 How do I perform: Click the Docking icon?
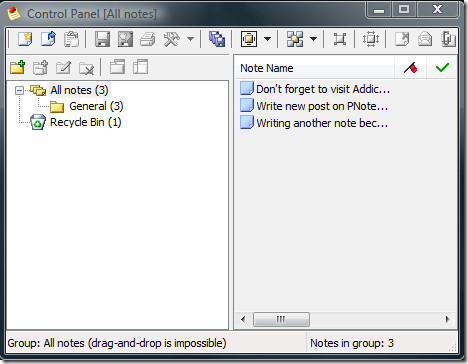coord(249,39)
